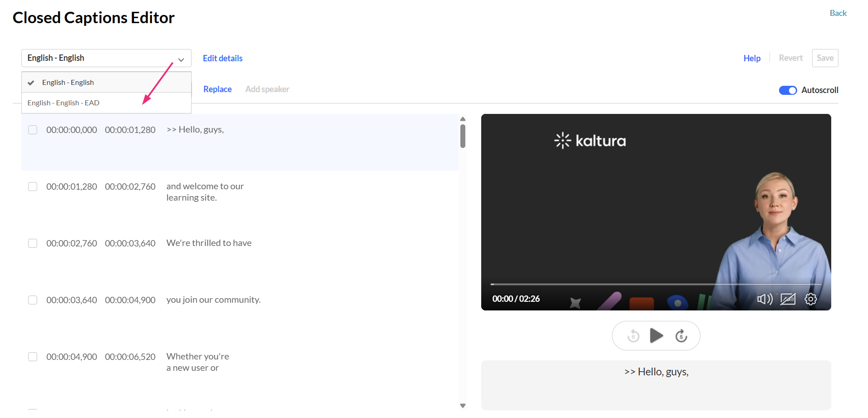
Task: Click the end time 00:00:06,520
Action: tap(130, 357)
